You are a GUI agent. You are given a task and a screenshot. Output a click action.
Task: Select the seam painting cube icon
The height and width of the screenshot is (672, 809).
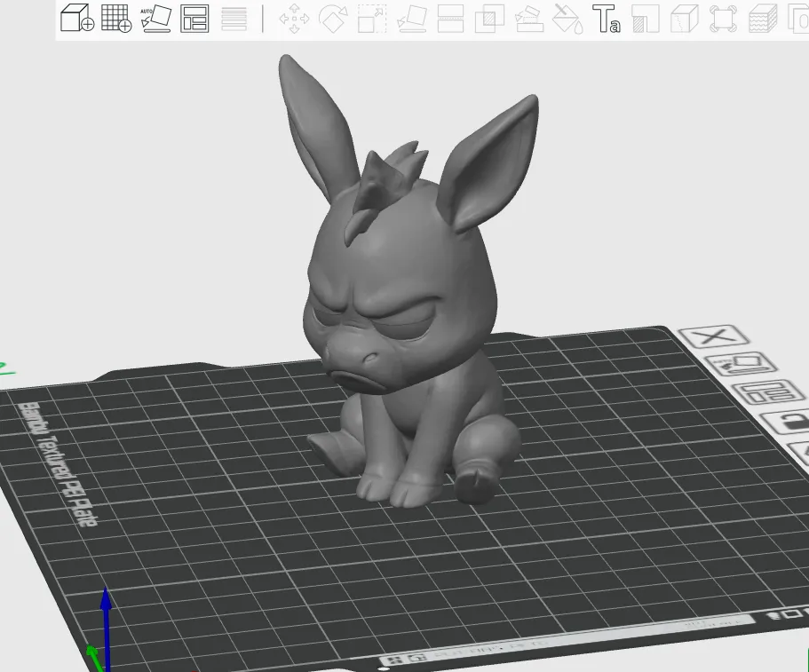[x=684, y=19]
